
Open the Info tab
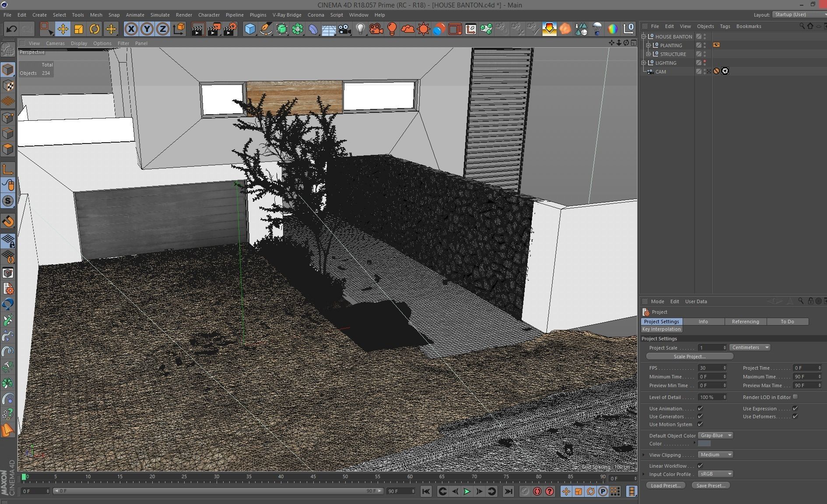click(704, 322)
